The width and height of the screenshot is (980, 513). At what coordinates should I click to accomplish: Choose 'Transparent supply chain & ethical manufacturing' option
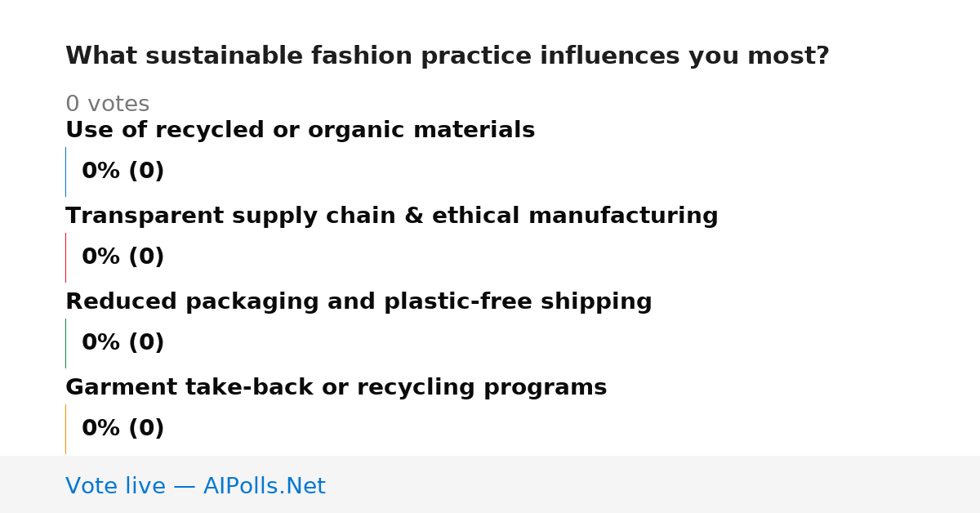click(391, 216)
